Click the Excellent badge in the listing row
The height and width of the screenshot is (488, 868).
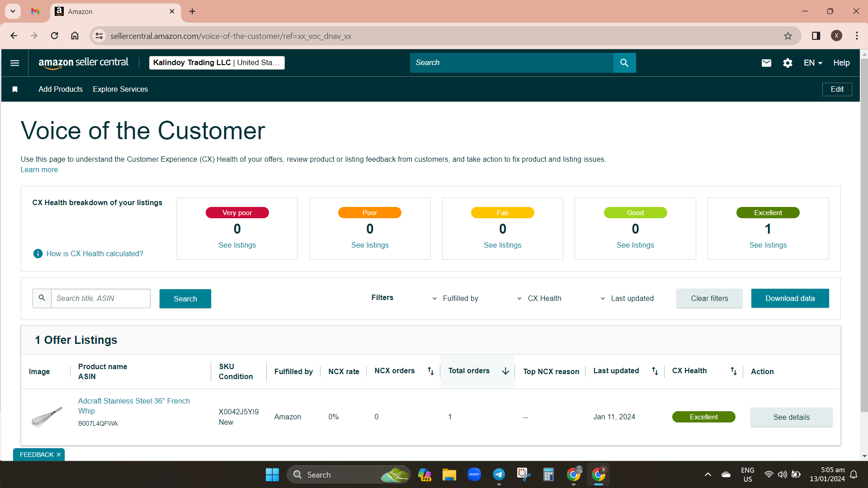tap(703, 417)
